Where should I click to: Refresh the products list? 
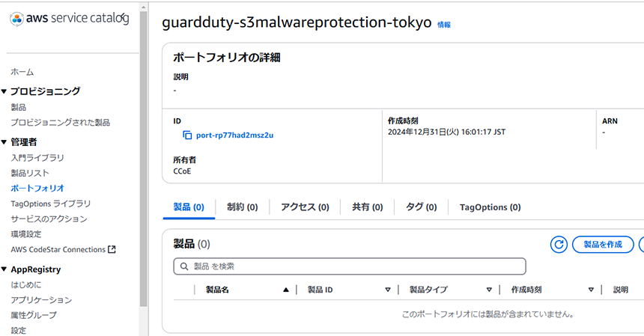point(559,245)
